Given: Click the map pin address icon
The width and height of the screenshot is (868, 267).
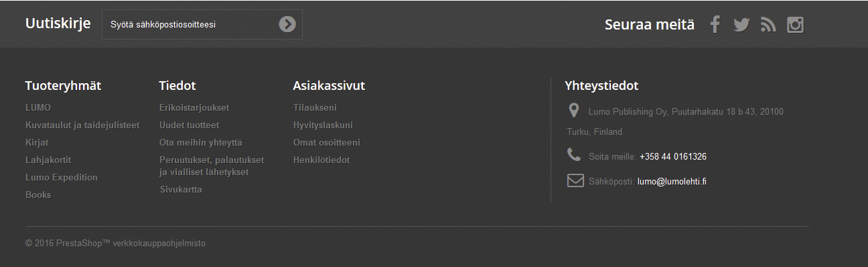Looking at the screenshot, I should point(573,111).
